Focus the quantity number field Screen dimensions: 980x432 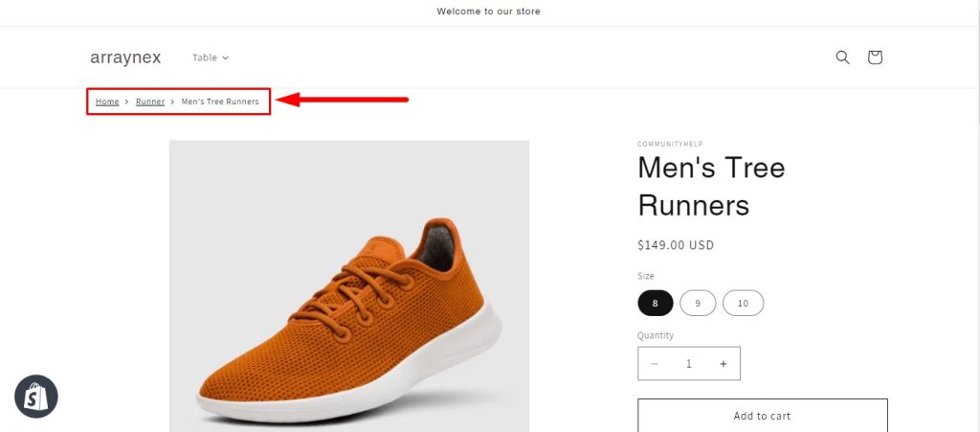(688, 364)
